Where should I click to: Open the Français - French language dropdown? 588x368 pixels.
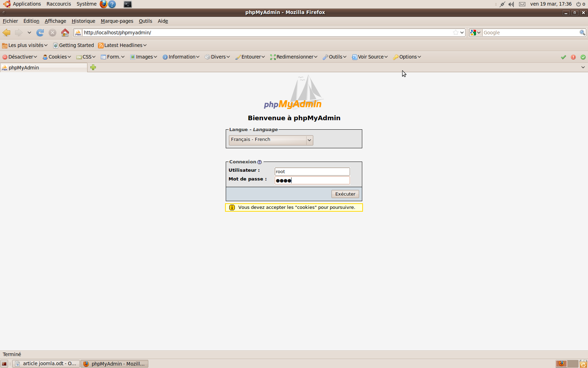pyautogui.click(x=271, y=140)
